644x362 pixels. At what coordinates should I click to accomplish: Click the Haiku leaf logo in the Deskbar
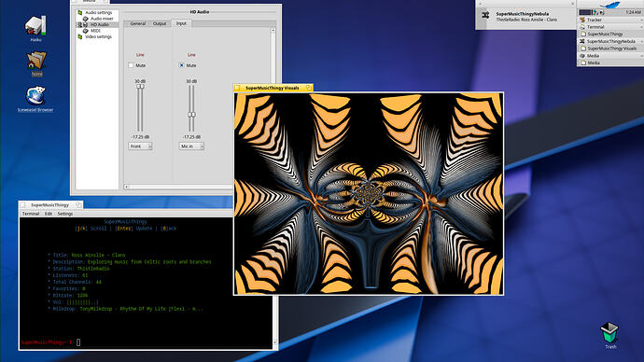click(609, 5)
